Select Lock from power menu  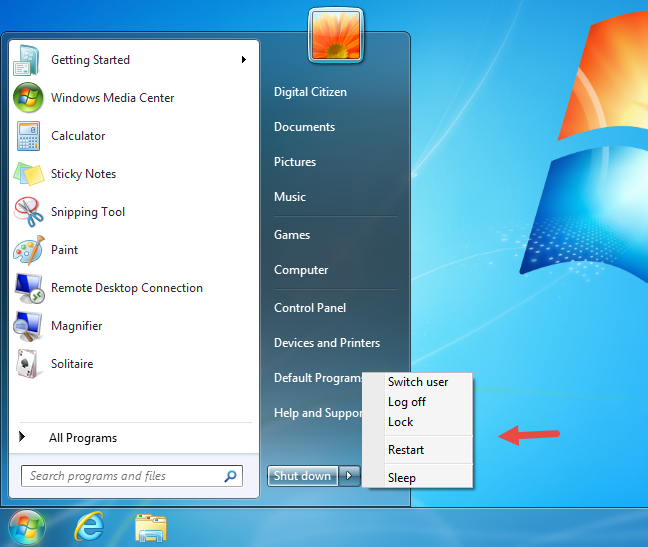point(400,422)
